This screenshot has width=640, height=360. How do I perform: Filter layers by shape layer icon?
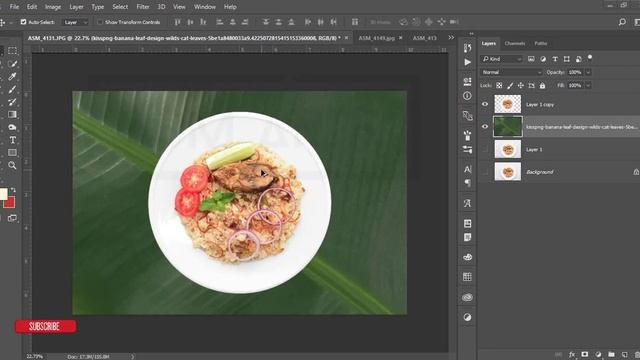[567, 59]
